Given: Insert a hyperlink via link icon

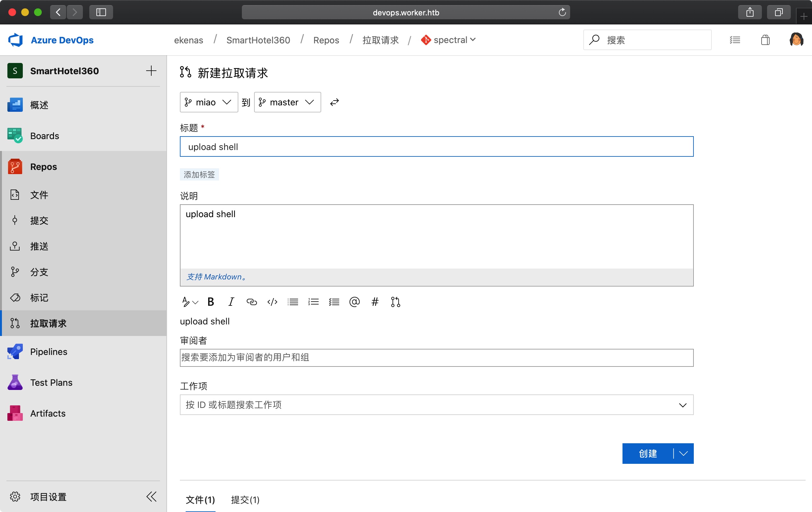Looking at the screenshot, I should [x=252, y=302].
